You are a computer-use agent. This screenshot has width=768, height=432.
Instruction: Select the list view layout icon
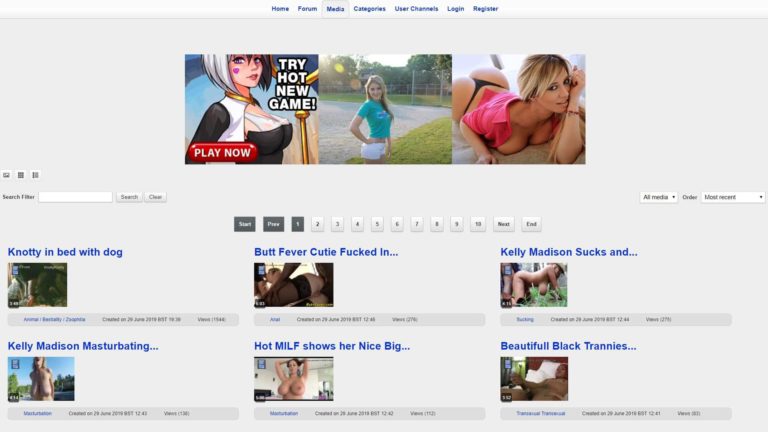pos(35,175)
